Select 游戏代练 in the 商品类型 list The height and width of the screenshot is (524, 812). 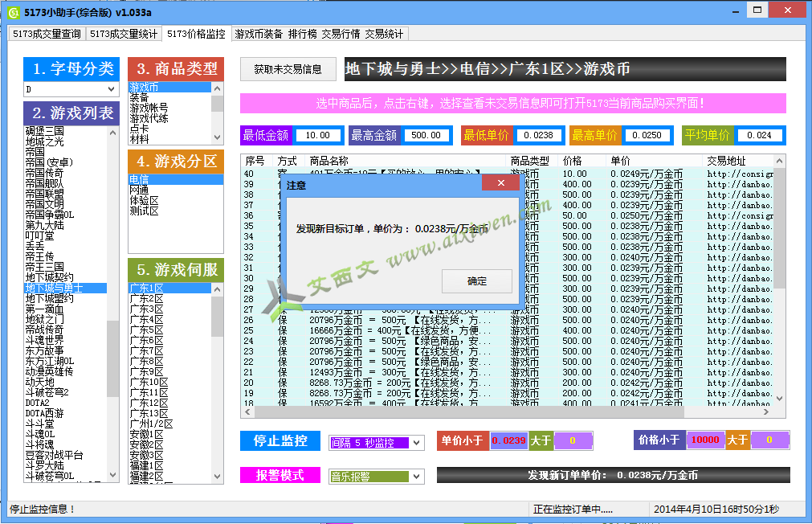169,118
